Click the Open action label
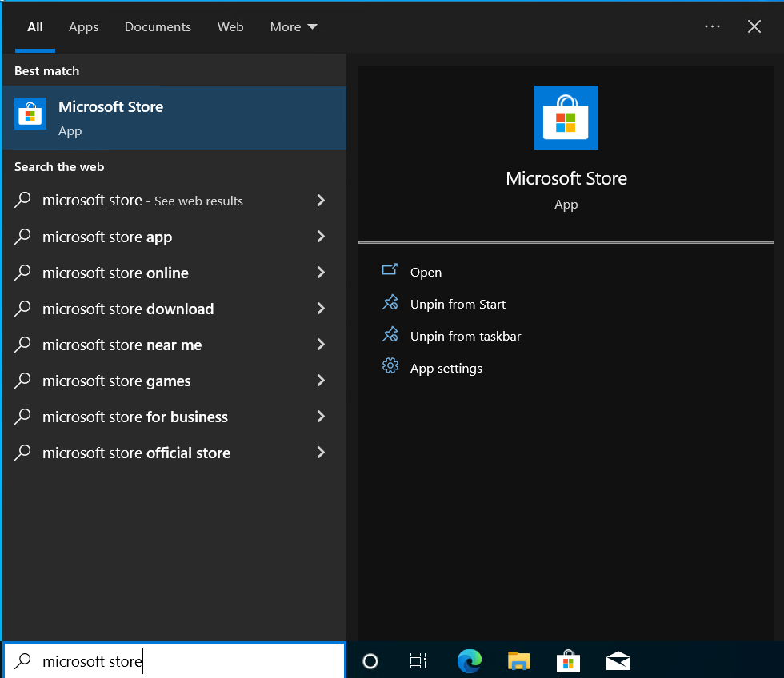Viewport: 784px width, 678px height. (426, 273)
